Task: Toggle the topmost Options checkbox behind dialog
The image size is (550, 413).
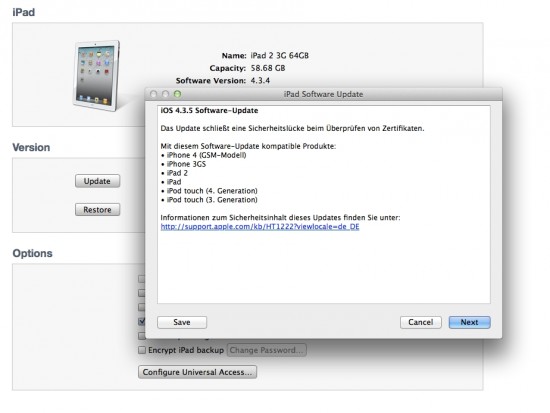Action: [142, 279]
